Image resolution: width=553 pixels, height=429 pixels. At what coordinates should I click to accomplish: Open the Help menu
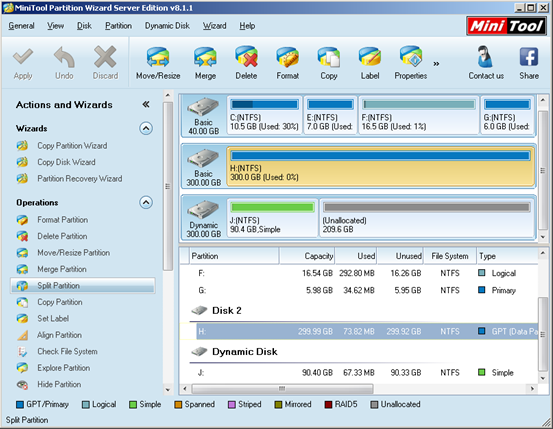[x=247, y=26]
